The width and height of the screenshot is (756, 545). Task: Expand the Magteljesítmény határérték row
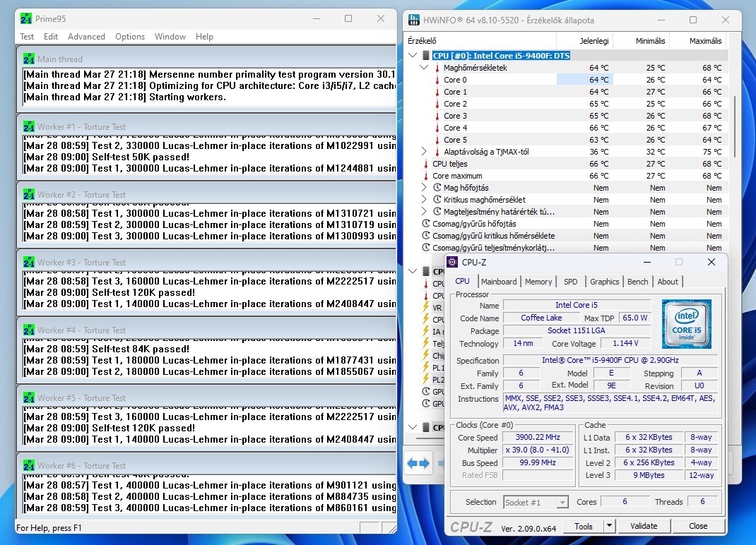(x=424, y=212)
